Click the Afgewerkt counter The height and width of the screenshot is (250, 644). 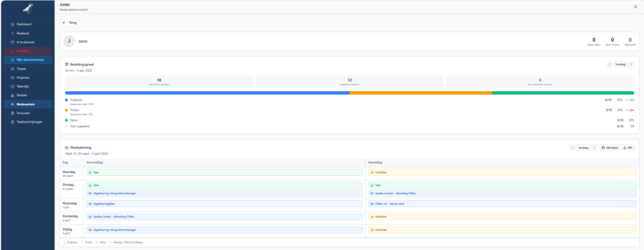point(630,42)
